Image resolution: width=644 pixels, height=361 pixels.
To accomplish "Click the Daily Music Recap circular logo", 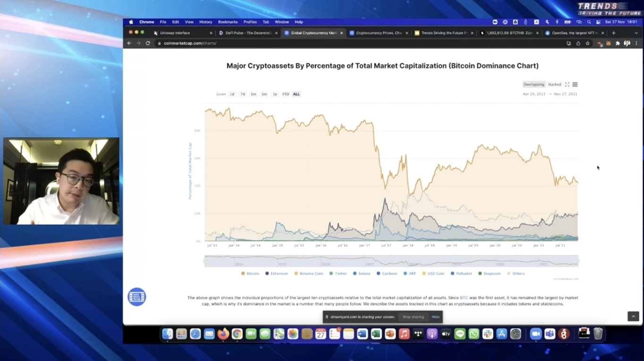I will click(x=136, y=296).
